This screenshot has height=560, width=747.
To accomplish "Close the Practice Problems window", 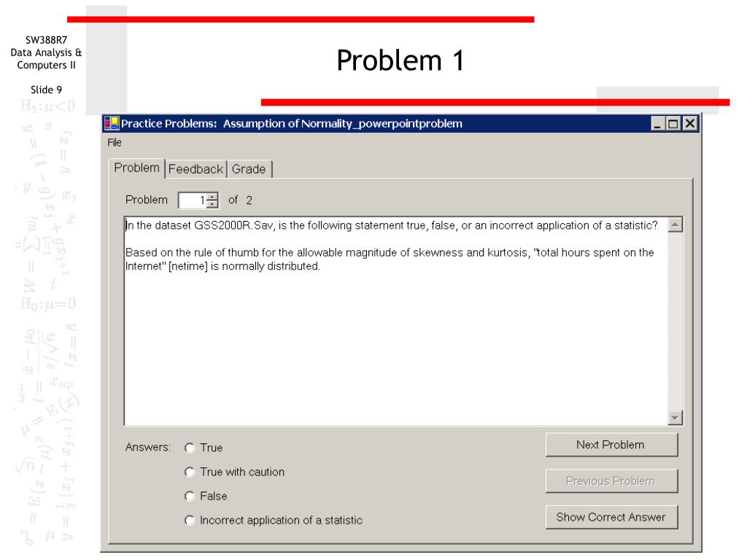I will click(690, 124).
